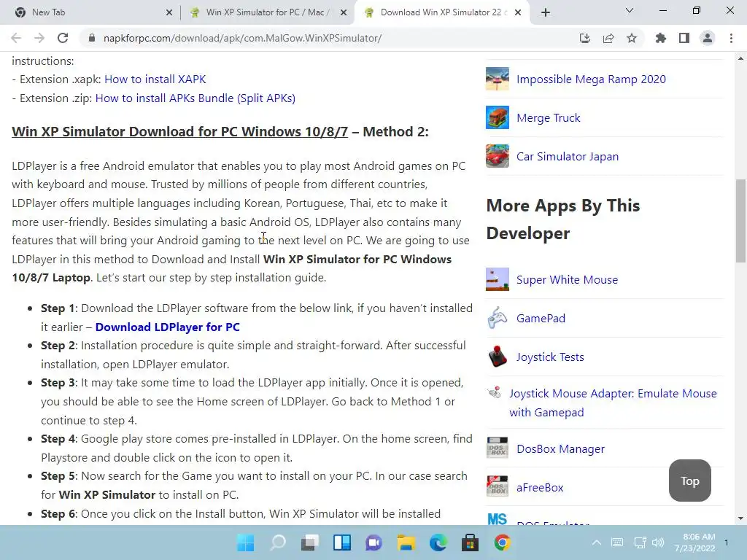Click the Joystick Tests app icon

pos(498,357)
